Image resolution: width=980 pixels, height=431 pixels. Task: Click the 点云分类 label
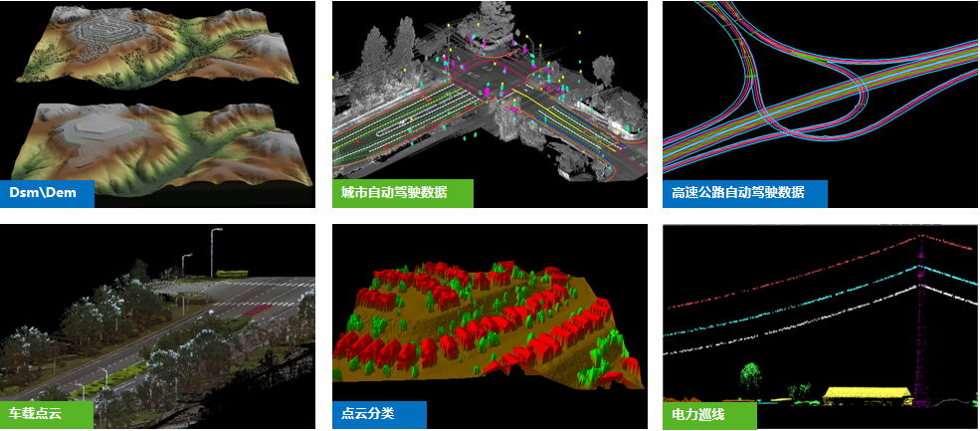(x=379, y=415)
